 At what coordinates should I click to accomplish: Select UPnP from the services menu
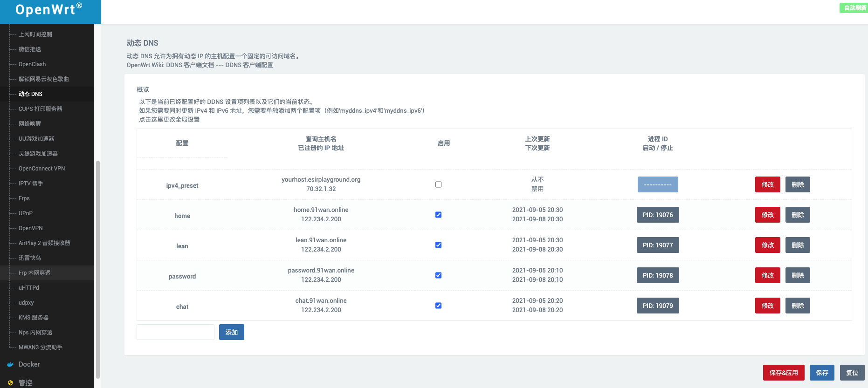point(26,213)
